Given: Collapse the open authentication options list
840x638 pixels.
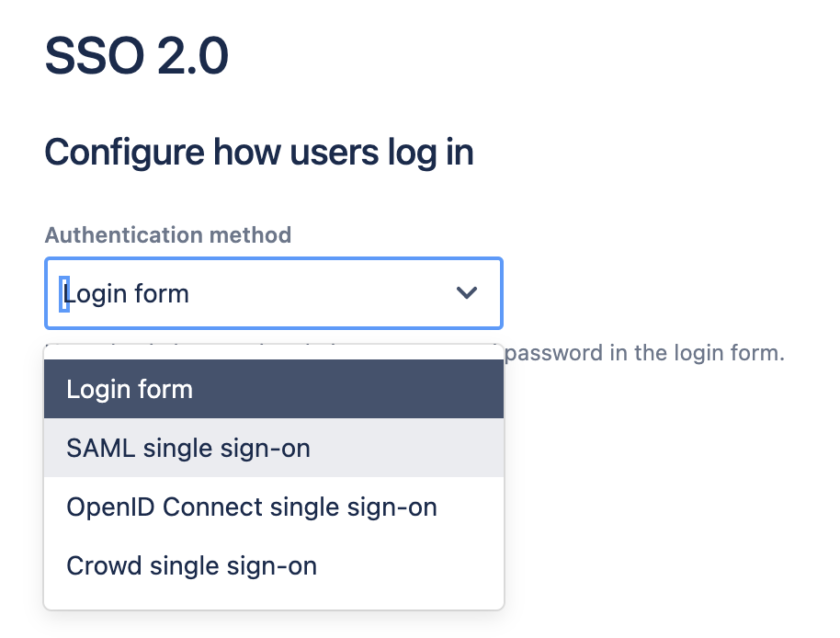Looking at the screenshot, I should [x=468, y=293].
